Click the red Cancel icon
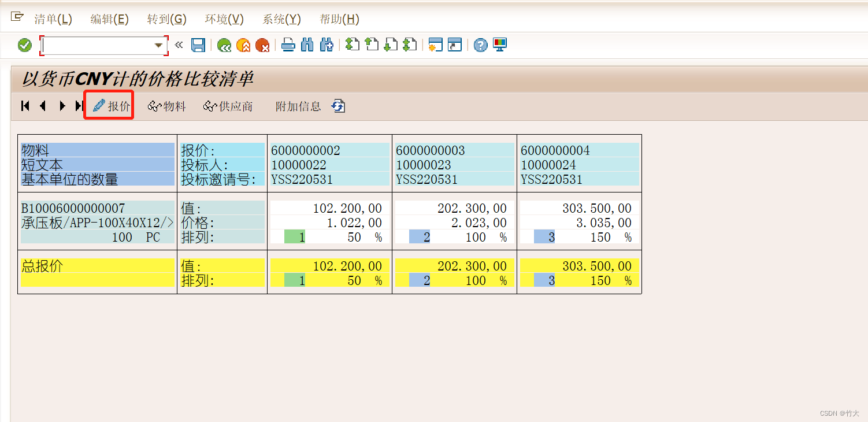Viewport: 868px width, 422px height. pos(262,45)
